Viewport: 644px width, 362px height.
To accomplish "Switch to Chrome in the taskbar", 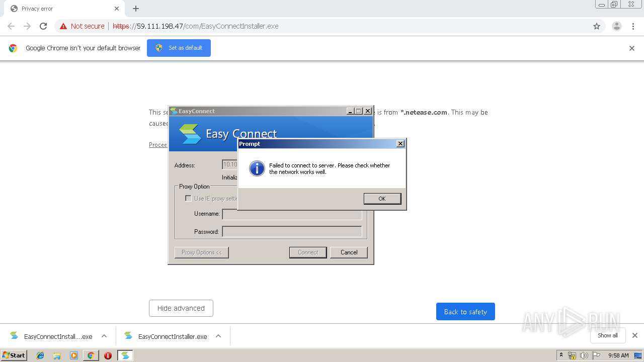I will (91, 355).
